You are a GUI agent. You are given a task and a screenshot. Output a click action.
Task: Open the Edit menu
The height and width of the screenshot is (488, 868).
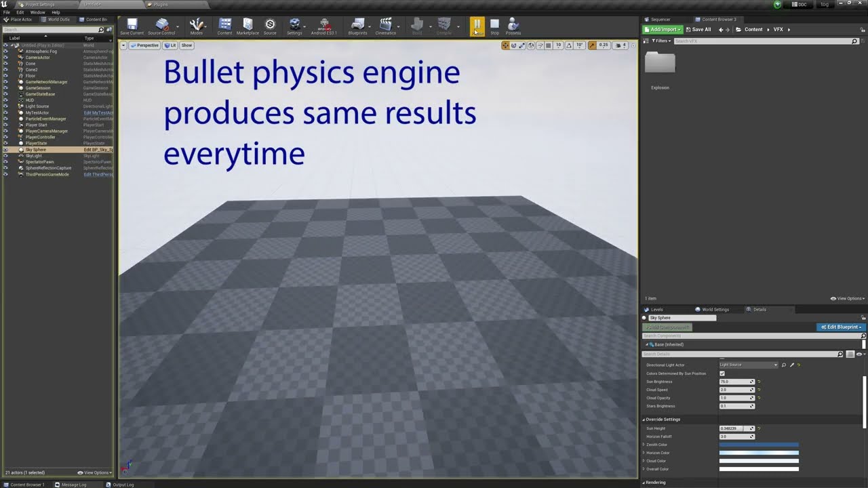(20, 12)
